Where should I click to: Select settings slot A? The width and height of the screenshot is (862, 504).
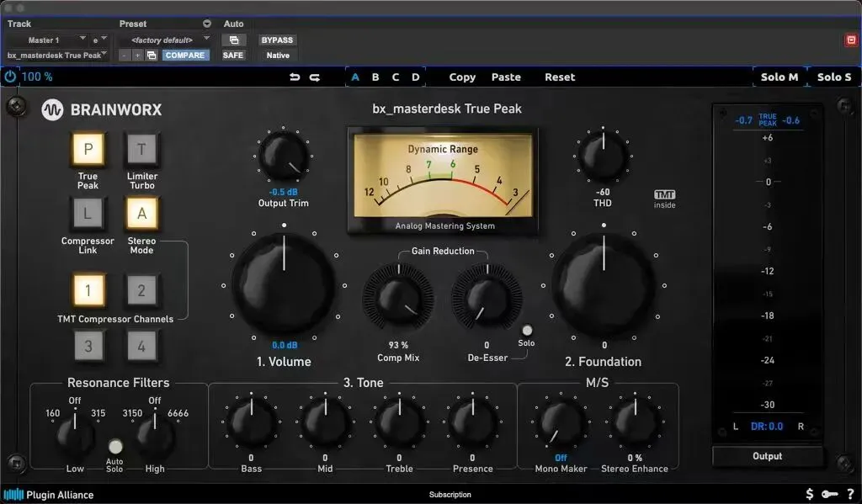pyautogui.click(x=355, y=77)
